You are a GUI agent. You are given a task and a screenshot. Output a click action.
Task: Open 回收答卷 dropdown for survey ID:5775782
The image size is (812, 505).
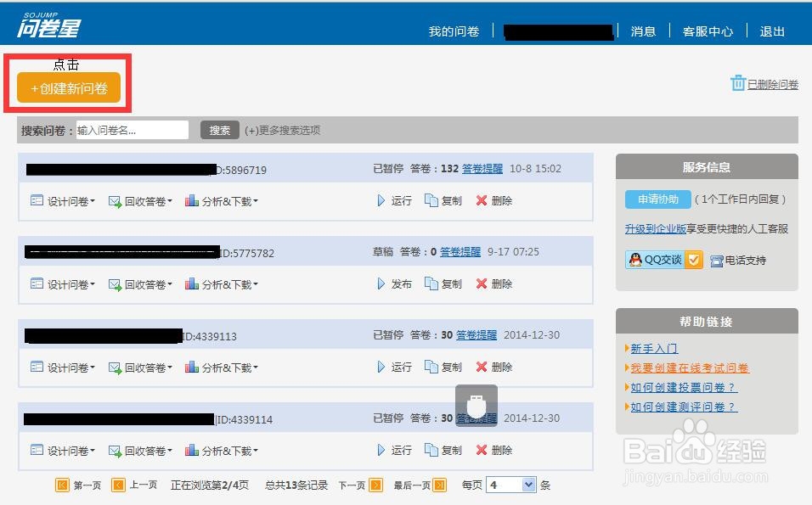click(x=140, y=284)
